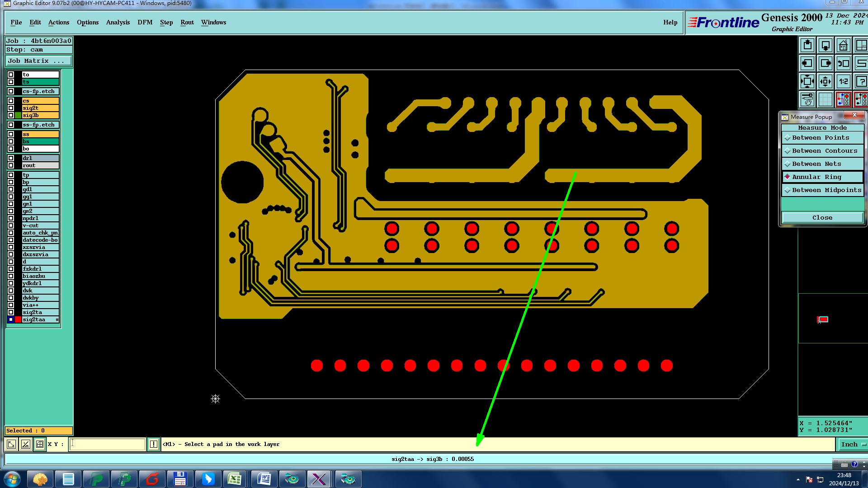Screen dimensions: 868x488
Task: Open the Inch units dropdown
Action: point(853,444)
